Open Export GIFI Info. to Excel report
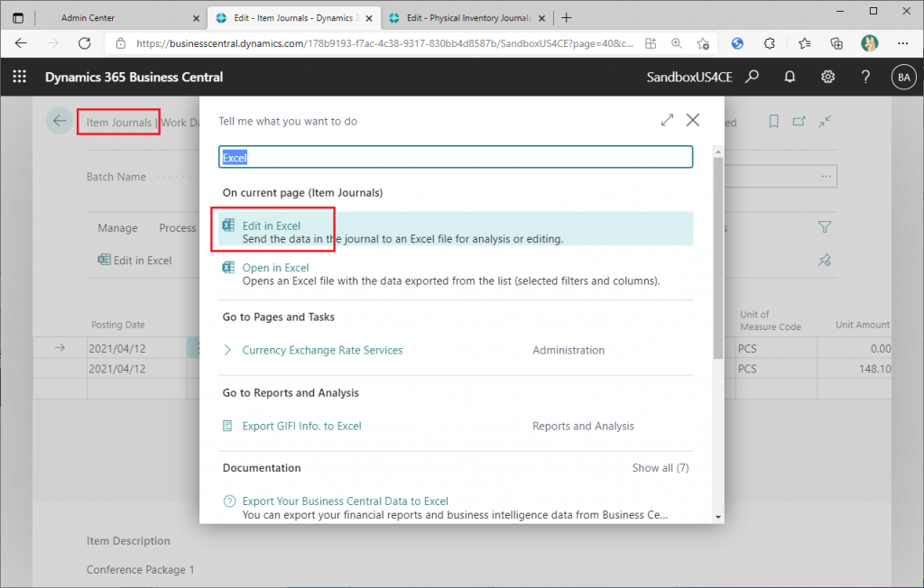The image size is (924, 588). pyautogui.click(x=301, y=426)
